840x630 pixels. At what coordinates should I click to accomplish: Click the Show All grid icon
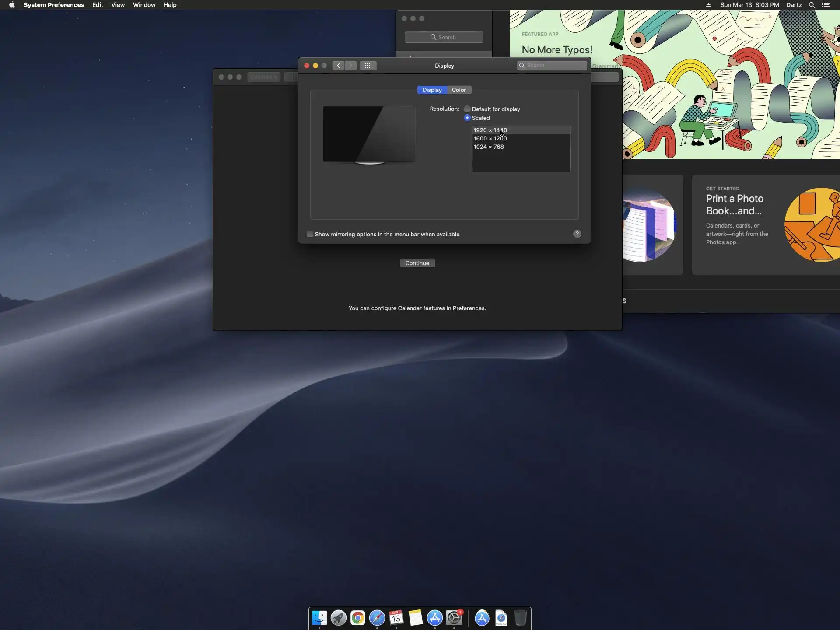[368, 66]
